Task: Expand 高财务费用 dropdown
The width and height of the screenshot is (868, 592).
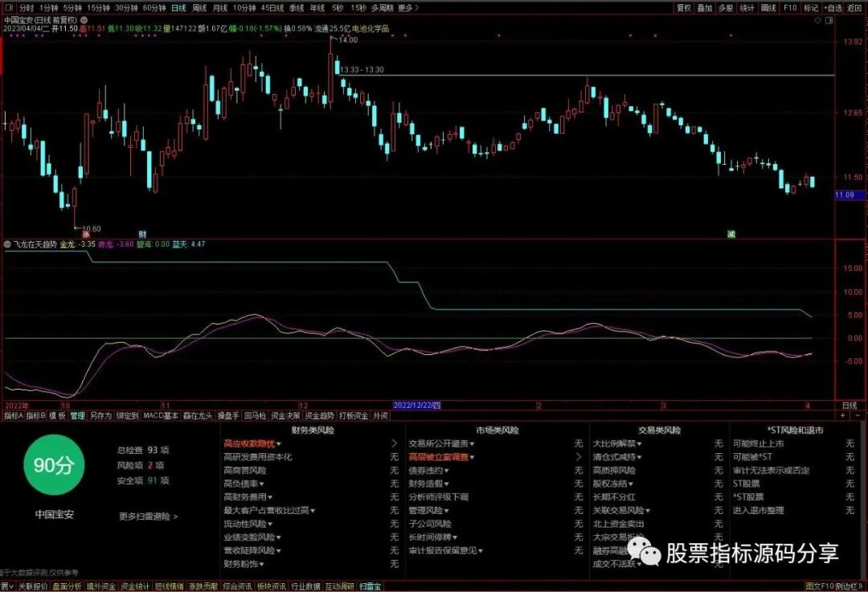Action: (248, 497)
